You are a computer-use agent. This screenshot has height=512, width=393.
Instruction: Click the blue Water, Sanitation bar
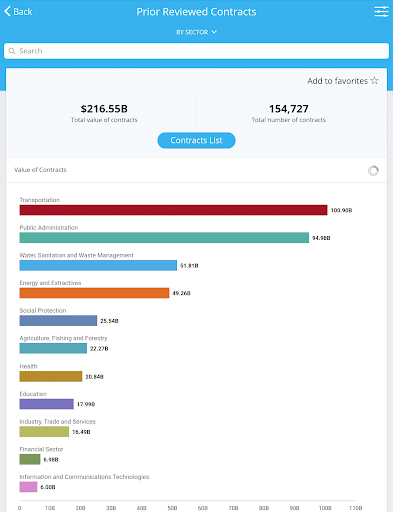(x=98, y=265)
